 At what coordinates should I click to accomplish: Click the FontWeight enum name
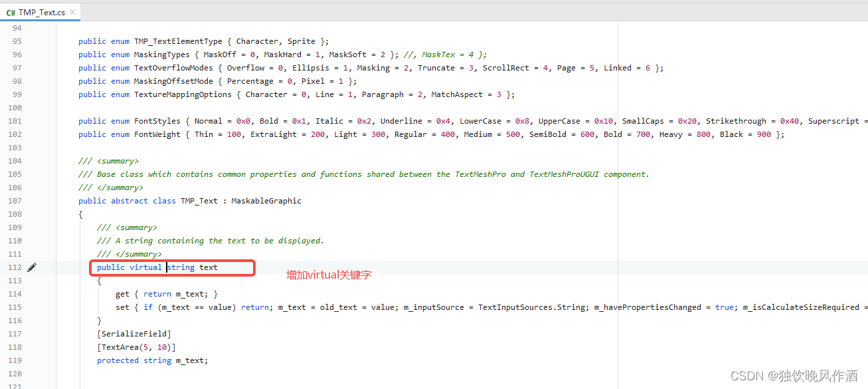[157, 134]
